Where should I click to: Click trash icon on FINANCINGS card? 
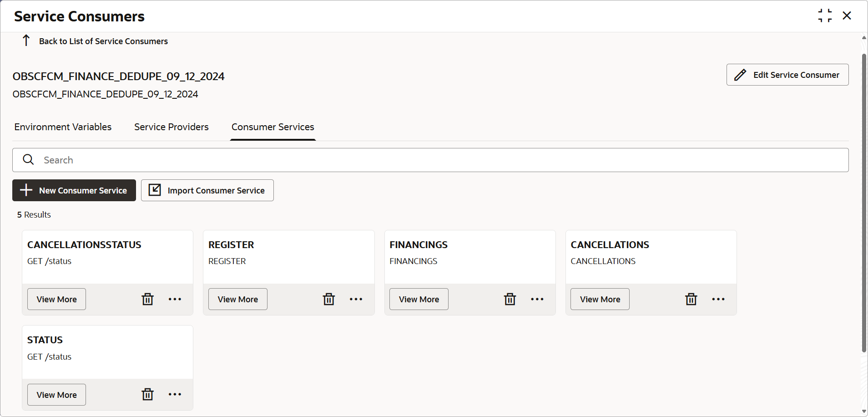(510, 299)
